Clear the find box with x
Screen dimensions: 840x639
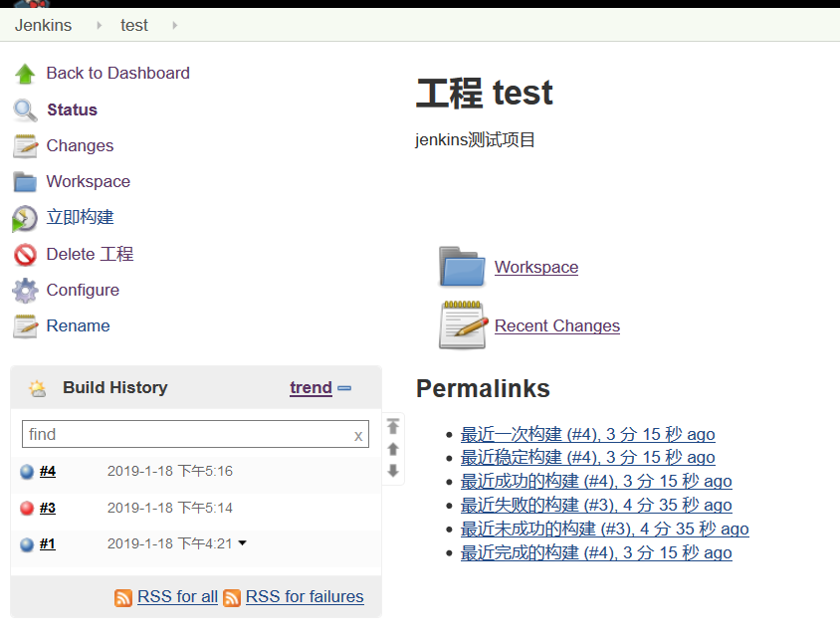pyautogui.click(x=358, y=436)
